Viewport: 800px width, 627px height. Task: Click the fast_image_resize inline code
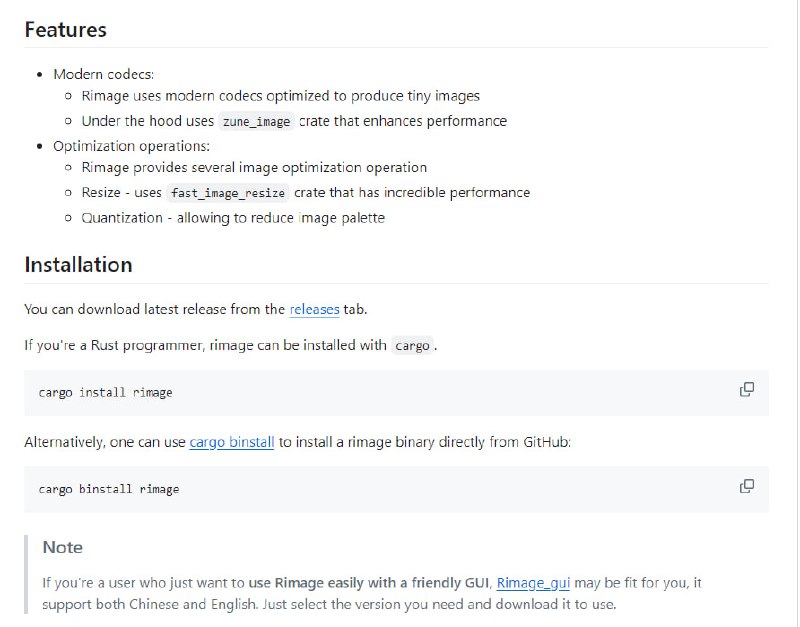(x=228, y=193)
